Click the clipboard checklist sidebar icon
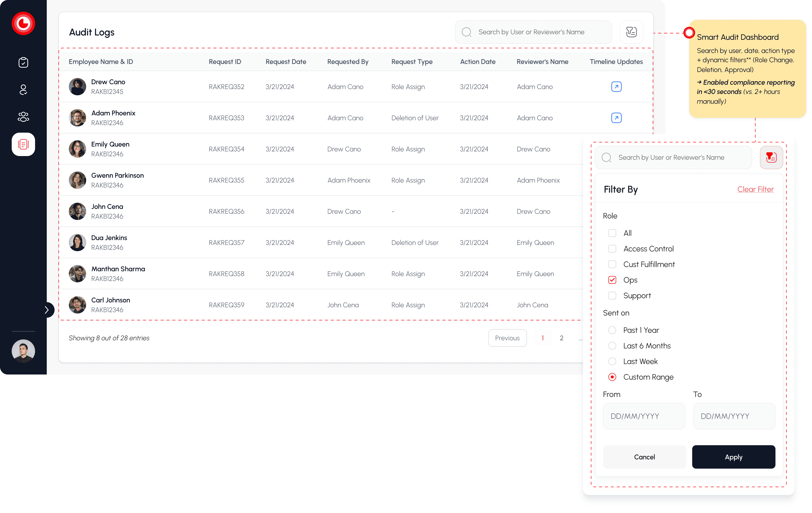The height and width of the screenshot is (513, 812). (23, 62)
